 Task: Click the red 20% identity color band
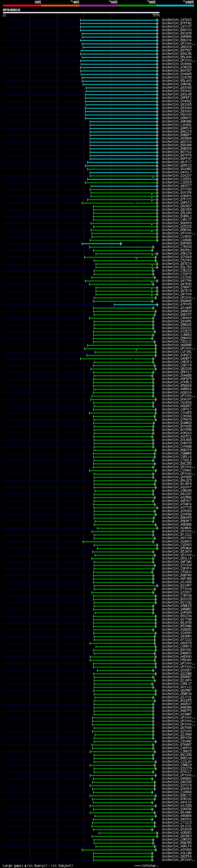pos(22,6)
